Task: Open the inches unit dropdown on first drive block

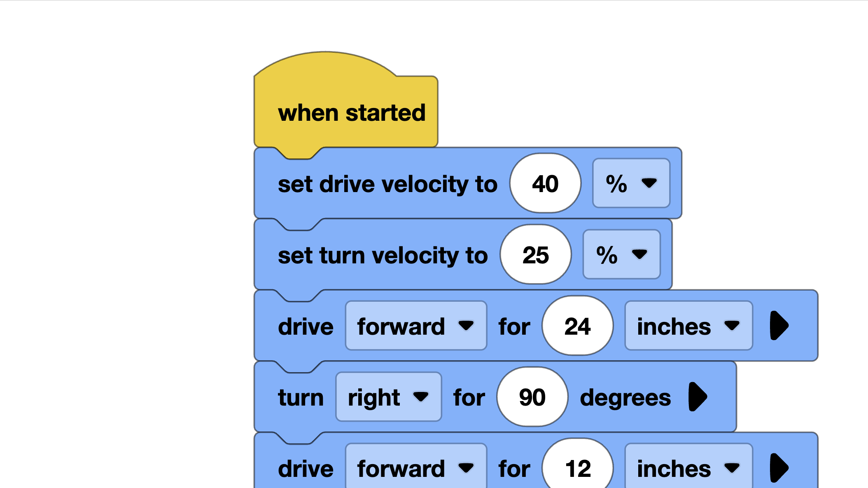Action: [x=688, y=326]
